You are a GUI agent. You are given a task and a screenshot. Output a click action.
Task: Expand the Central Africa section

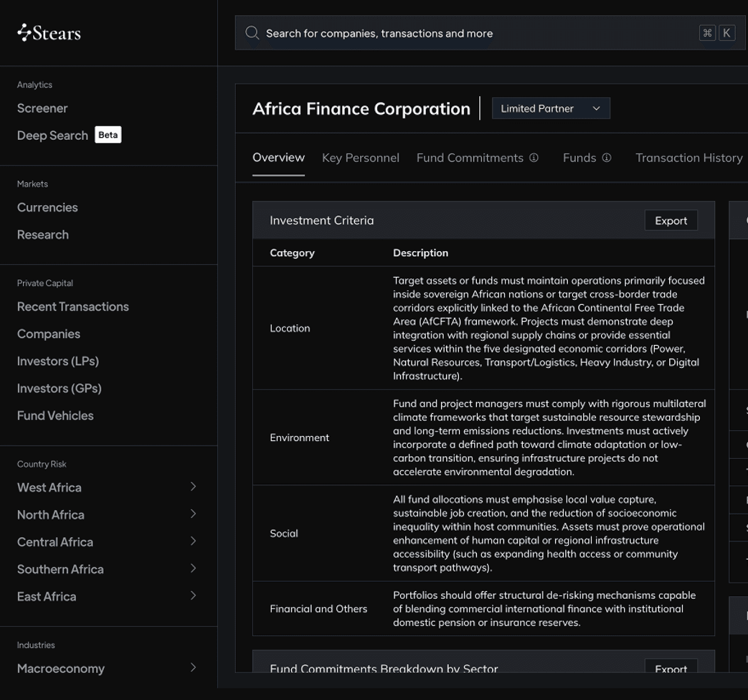click(193, 541)
